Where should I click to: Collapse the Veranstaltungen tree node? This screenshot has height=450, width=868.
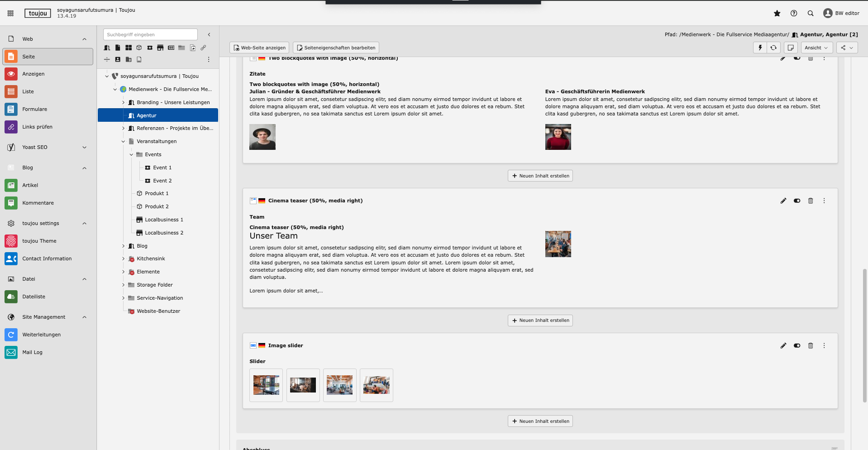coord(123,142)
